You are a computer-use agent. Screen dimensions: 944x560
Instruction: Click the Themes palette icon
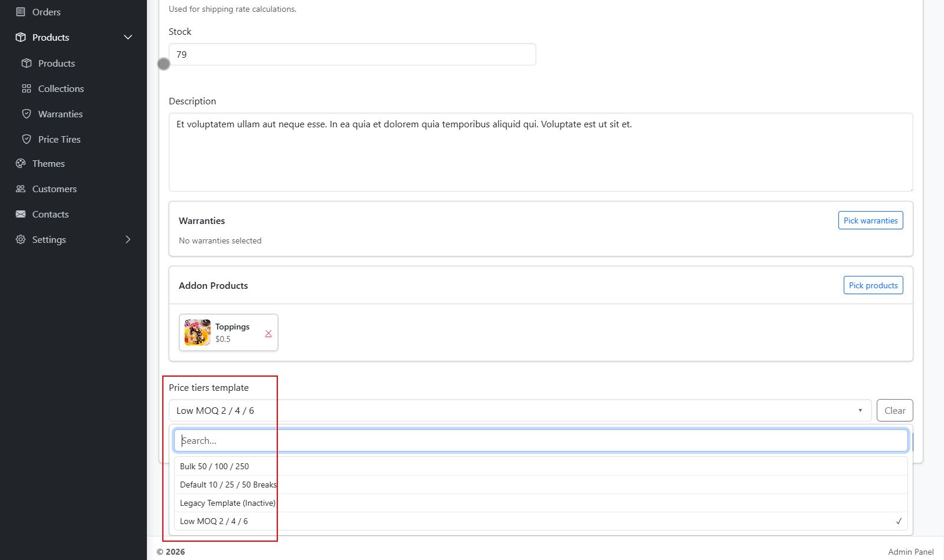[21, 163]
